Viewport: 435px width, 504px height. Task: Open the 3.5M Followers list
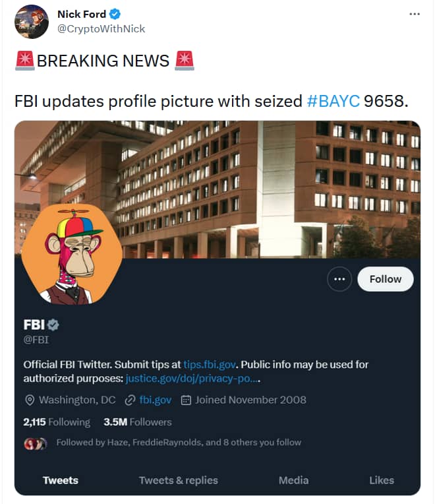tap(138, 422)
